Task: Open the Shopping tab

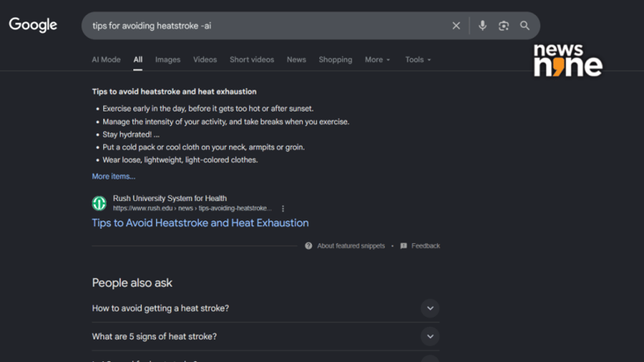Action: click(x=335, y=59)
